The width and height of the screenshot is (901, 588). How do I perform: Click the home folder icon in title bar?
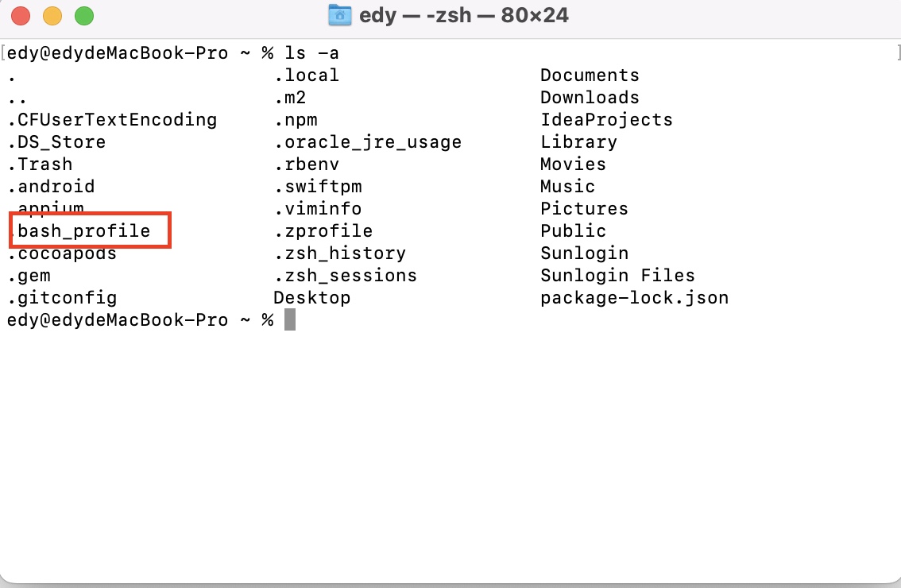[x=340, y=15]
